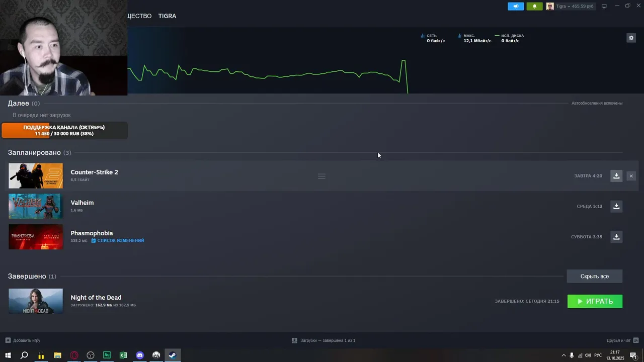Open the Windows Start menu
Screen dimensions: 644x362
(x=8, y=355)
